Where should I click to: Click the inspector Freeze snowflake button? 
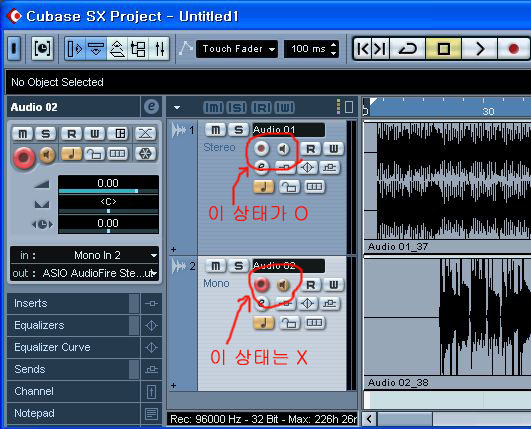[146, 154]
